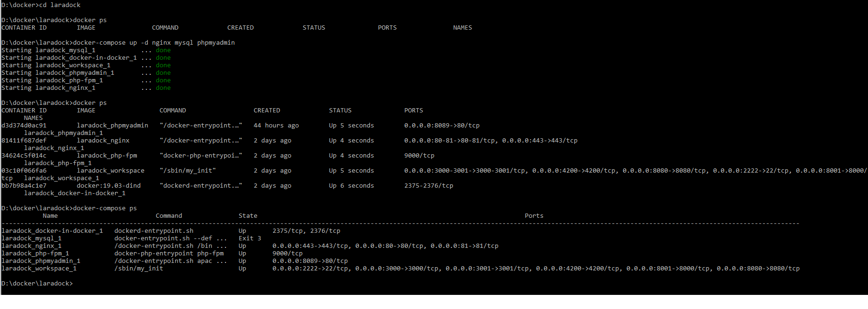The image size is (868, 309).
Task: Click image 'laradock_nginx' in the 81411f687def row
Action: [103, 141]
